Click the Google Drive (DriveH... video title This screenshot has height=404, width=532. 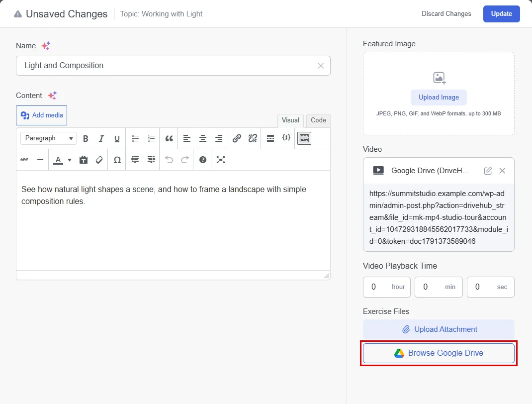[x=430, y=171]
